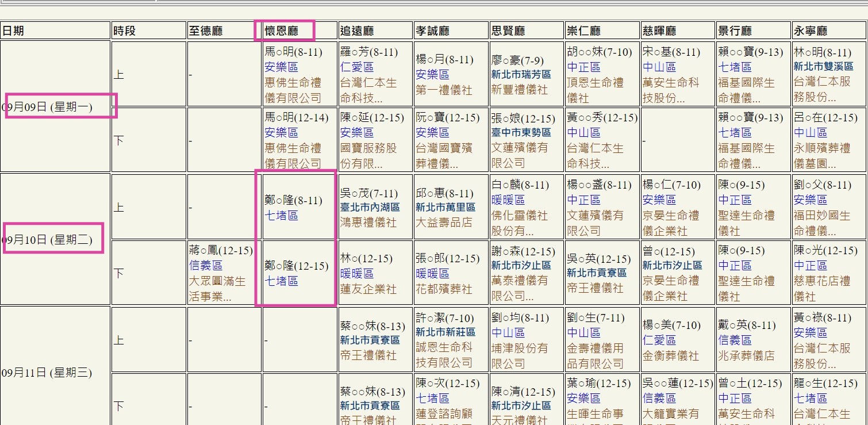Click 中山區 link under 宋○基(8-11)
868x425 pixels.
coord(659,67)
